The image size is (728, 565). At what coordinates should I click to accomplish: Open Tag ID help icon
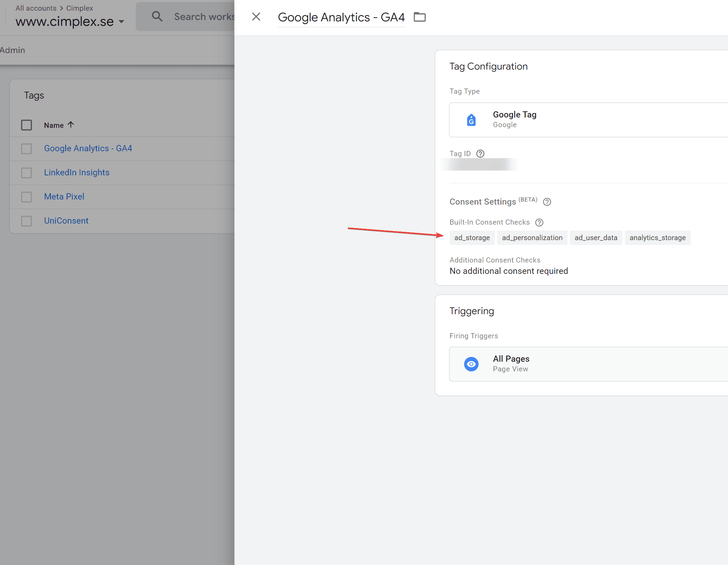[x=480, y=154]
